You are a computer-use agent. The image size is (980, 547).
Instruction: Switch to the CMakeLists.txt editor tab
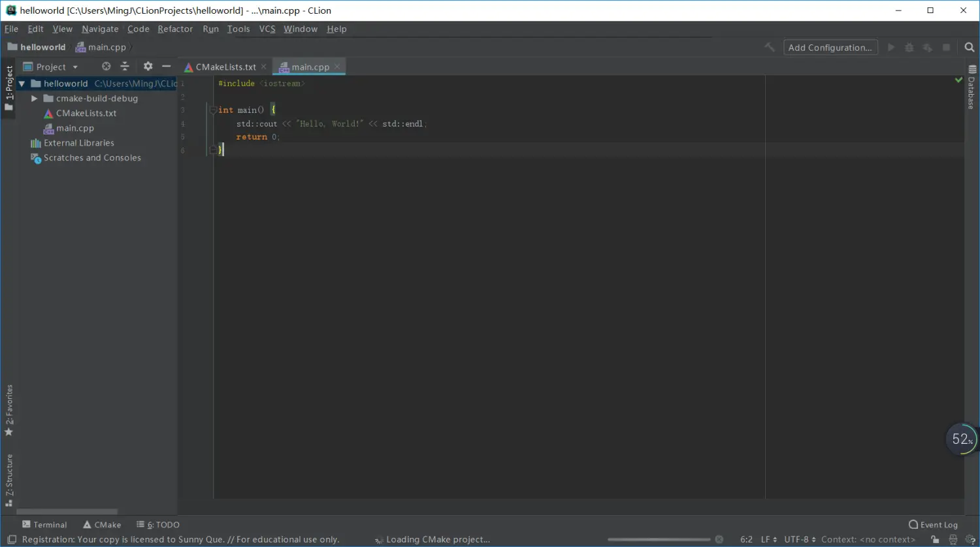pyautogui.click(x=226, y=67)
